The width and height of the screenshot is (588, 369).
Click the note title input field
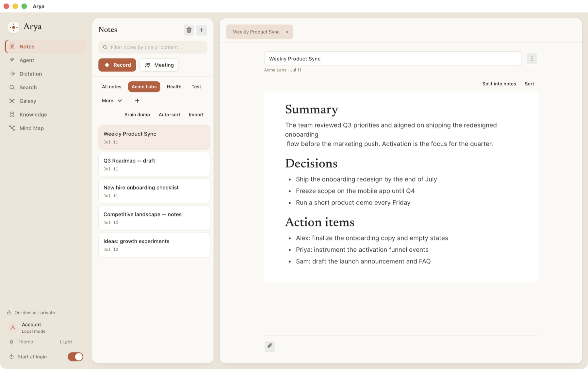(x=392, y=59)
